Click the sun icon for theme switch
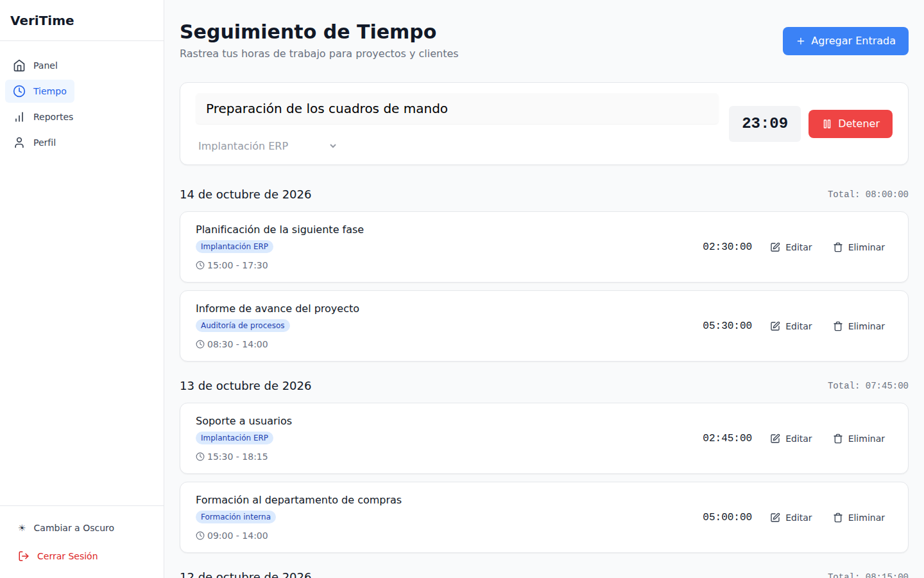This screenshot has width=924, height=578. [x=22, y=528]
